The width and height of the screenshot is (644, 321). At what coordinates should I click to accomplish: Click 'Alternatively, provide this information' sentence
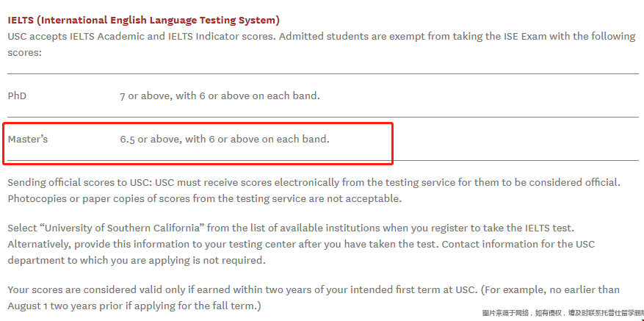(x=223, y=244)
